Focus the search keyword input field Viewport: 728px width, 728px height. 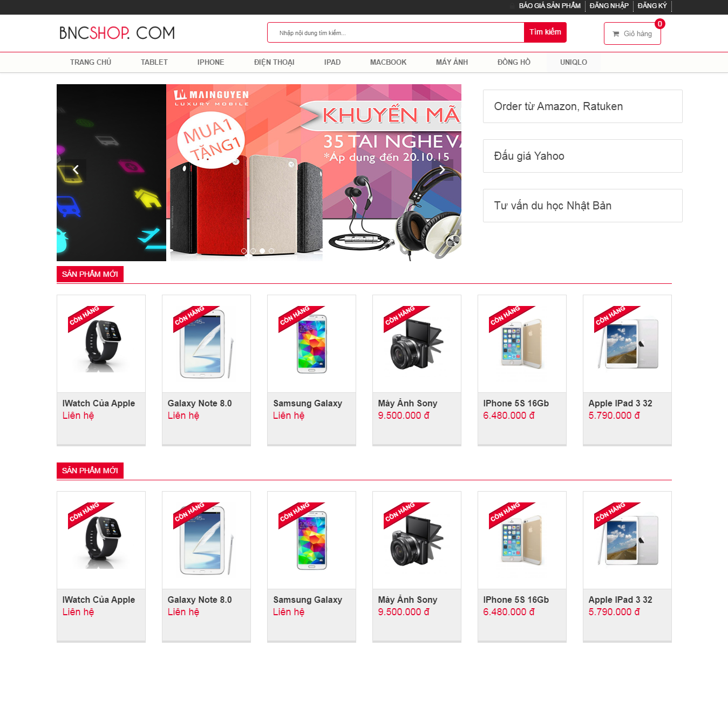pyautogui.click(x=396, y=32)
